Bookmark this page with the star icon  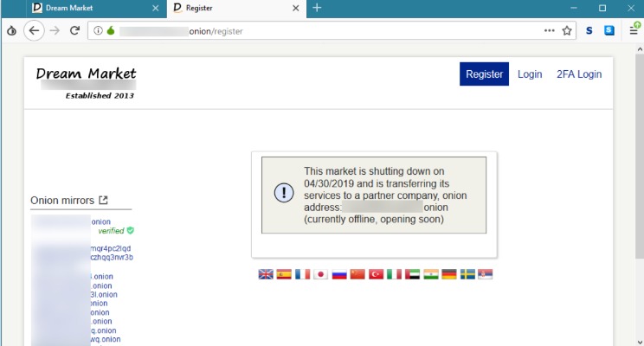click(x=567, y=30)
